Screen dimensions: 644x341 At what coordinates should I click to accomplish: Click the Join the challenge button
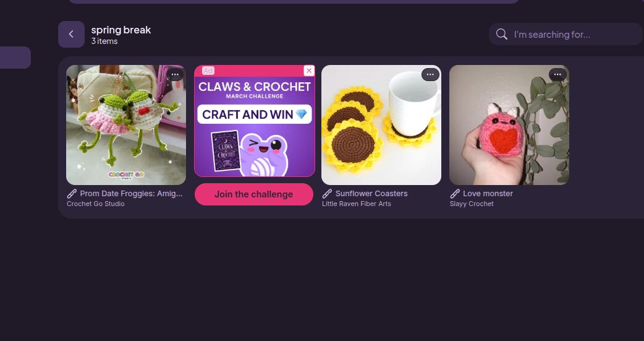point(254,194)
